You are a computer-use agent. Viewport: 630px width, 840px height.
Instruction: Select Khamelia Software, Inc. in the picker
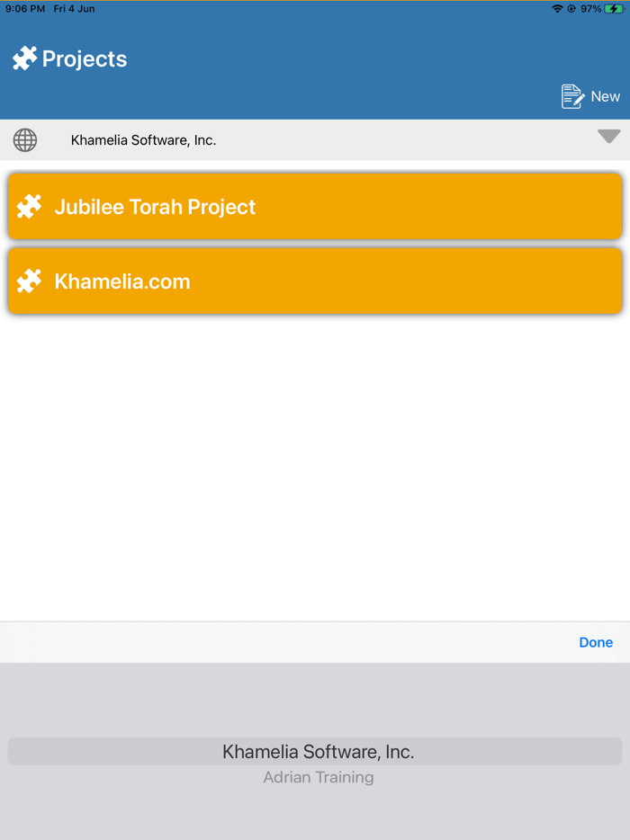[x=315, y=752]
